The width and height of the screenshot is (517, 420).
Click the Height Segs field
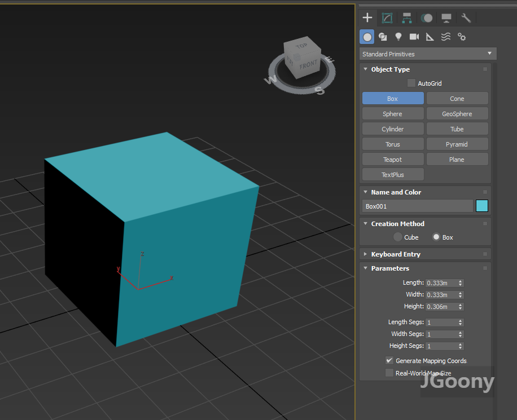(x=441, y=346)
